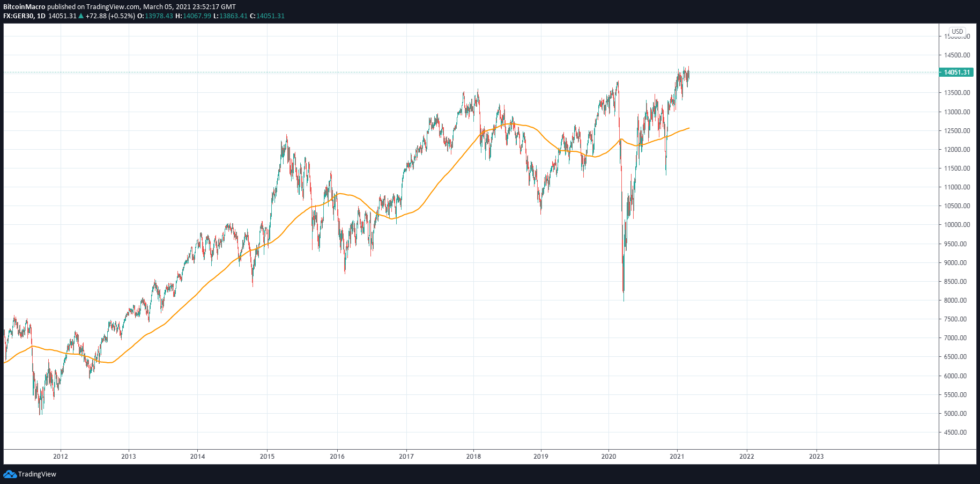Click the green up-arrow change indicator
Screen dimensions: 980x484
point(81,16)
